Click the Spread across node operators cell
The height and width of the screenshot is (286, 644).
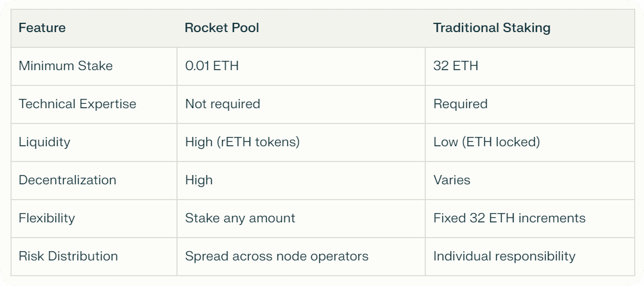tap(277, 256)
